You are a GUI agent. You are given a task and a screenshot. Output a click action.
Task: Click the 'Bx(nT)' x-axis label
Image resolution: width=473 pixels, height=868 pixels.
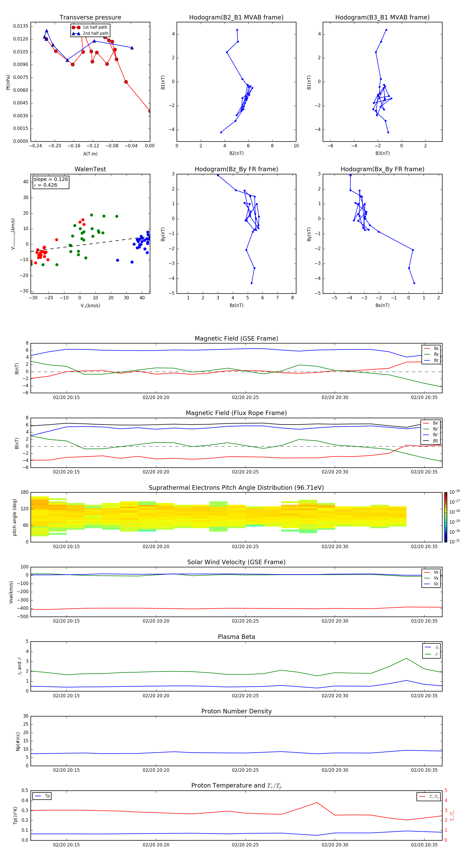[x=382, y=305]
